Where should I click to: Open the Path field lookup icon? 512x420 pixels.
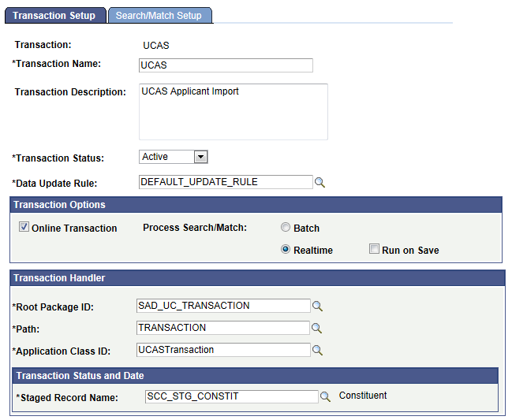tap(317, 328)
